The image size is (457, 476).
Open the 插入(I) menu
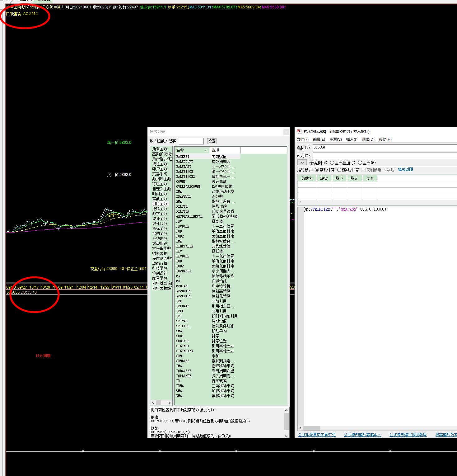coord(352,139)
